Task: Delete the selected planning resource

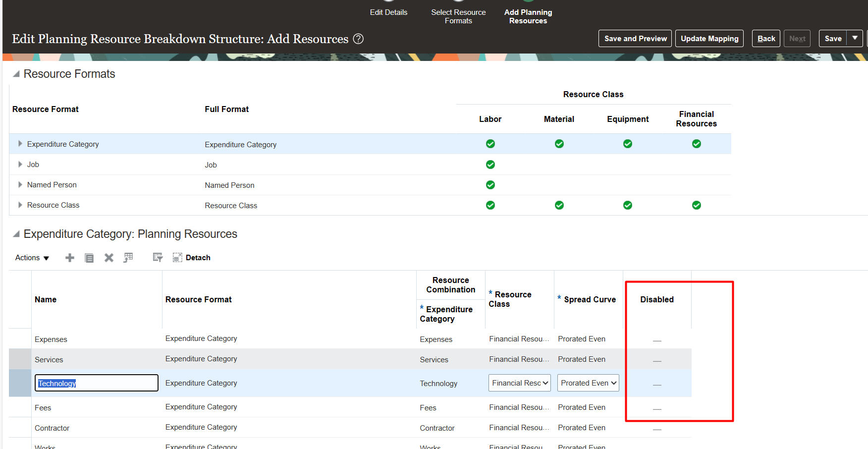Action: (108, 257)
